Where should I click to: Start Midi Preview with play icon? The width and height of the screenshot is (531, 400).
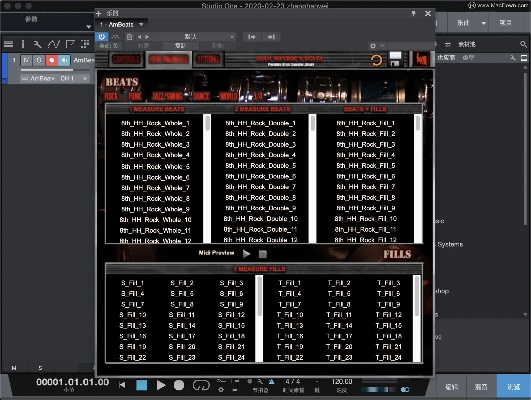(247, 254)
